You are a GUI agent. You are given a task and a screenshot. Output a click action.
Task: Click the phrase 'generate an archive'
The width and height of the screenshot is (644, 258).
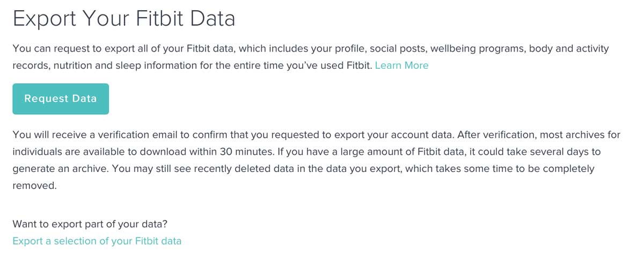(53, 169)
